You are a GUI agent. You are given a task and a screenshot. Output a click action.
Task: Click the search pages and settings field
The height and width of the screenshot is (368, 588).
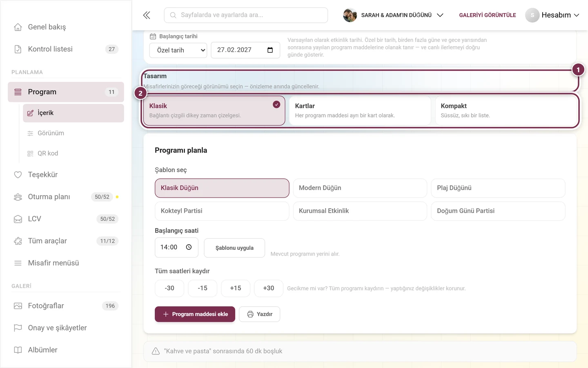pyautogui.click(x=246, y=15)
